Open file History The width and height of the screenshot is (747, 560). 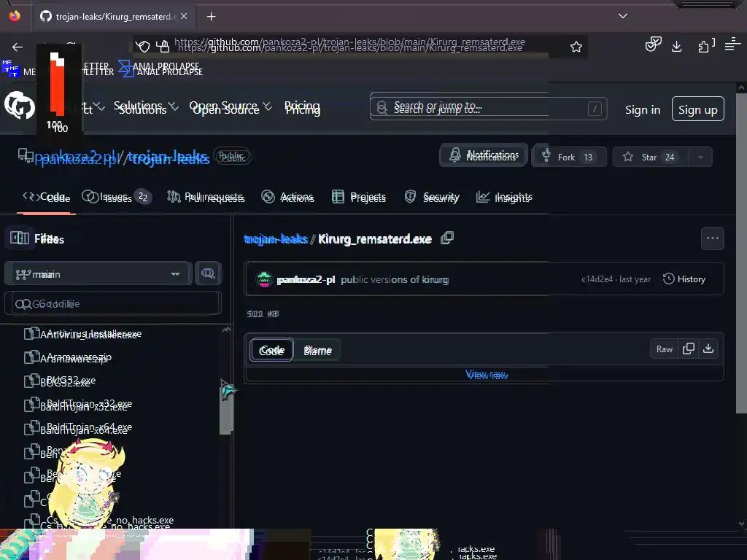point(684,279)
